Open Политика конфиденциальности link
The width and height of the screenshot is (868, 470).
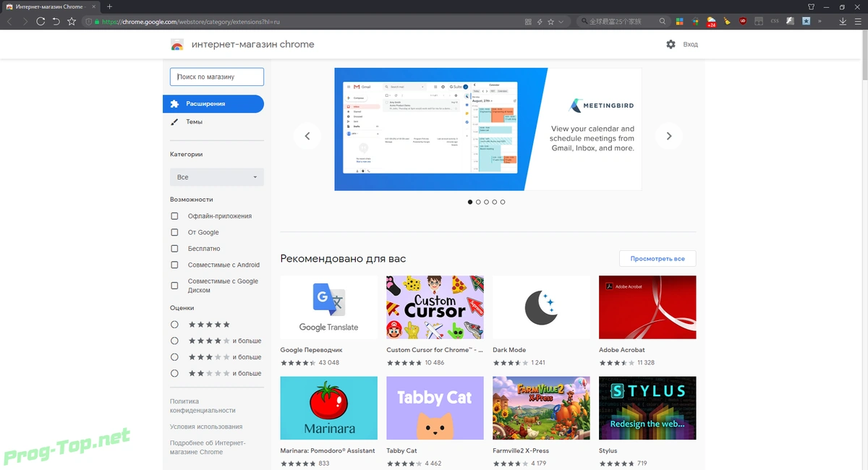[x=203, y=406]
